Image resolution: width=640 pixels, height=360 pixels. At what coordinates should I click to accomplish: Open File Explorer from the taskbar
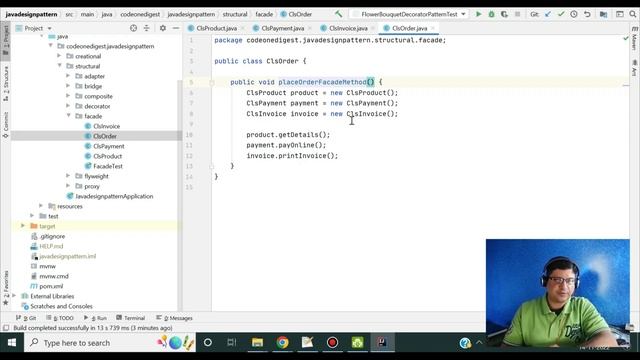click(x=257, y=342)
